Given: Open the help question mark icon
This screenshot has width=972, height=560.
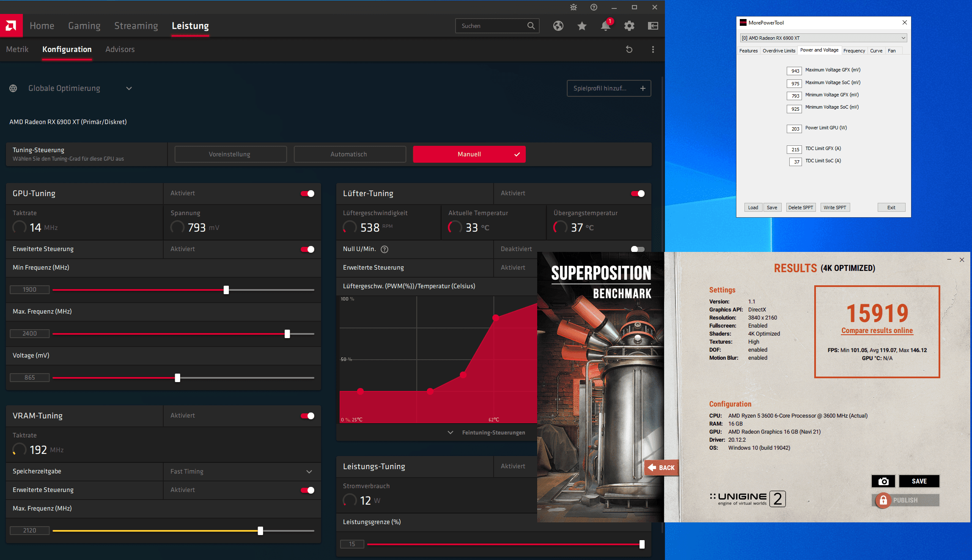Looking at the screenshot, I should tap(594, 7).
